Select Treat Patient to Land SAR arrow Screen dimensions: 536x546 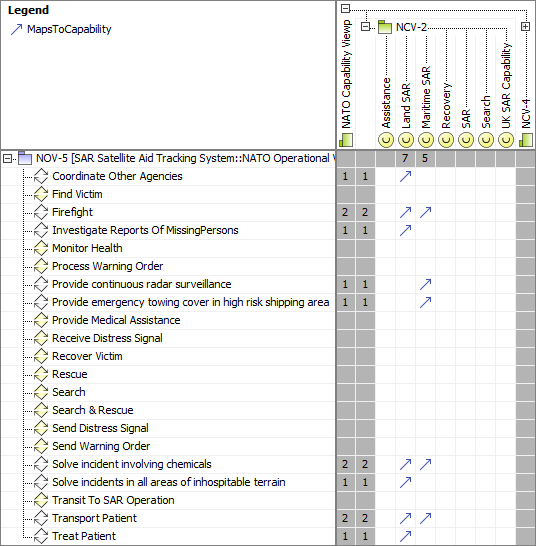pyautogui.click(x=405, y=536)
